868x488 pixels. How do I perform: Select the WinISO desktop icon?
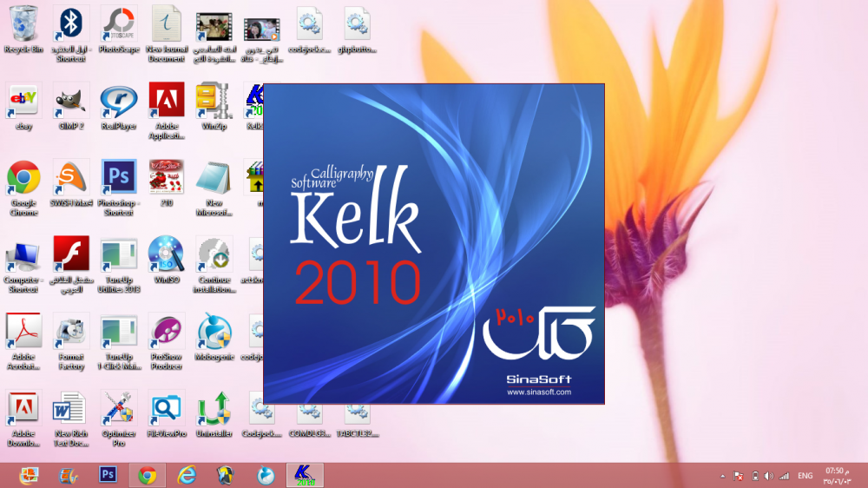(166, 255)
